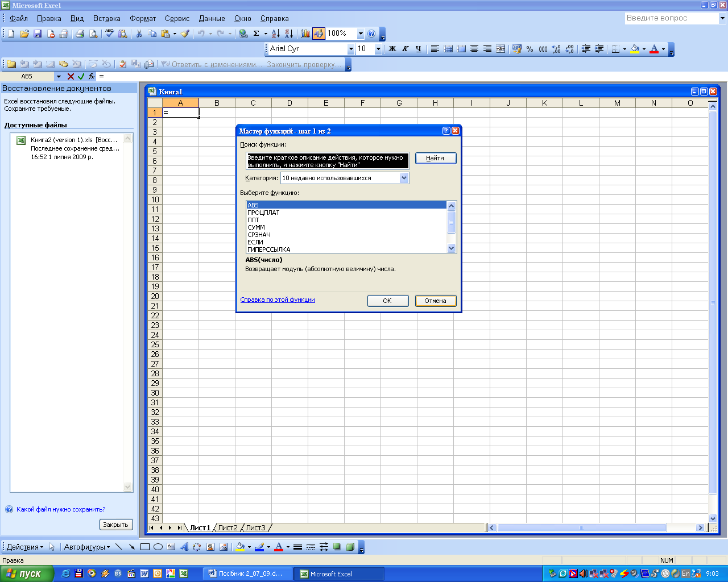Expand Действия menu in drawing toolbar

tap(24, 547)
